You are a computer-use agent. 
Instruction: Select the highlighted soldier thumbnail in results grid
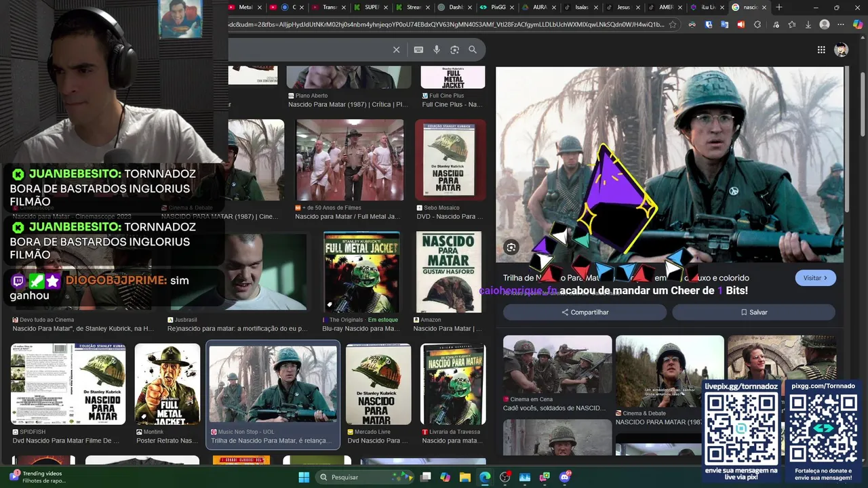click(x=273, y=384)
